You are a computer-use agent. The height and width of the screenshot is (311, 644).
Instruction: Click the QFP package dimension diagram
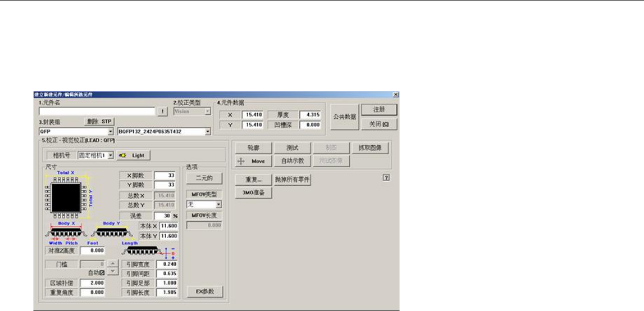69,195
